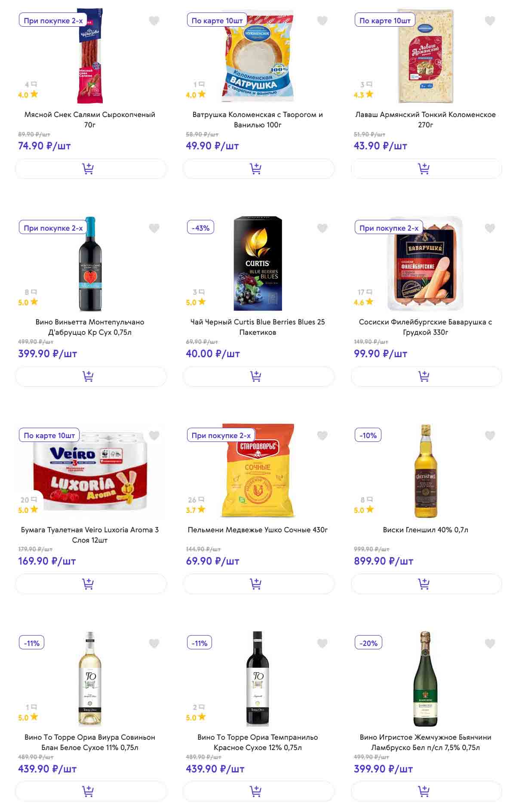Click the -43% discount badge

click(x=200, y=228)
